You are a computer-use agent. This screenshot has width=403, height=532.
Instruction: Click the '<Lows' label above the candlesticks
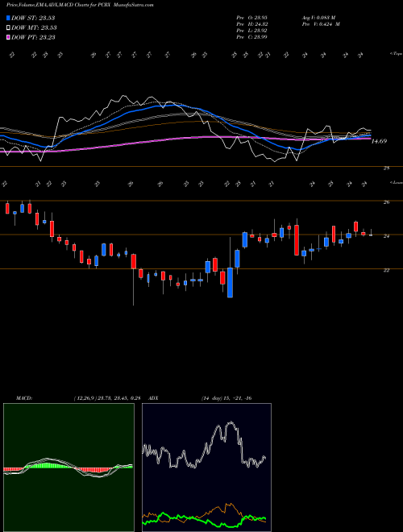[x=396, y=182]
